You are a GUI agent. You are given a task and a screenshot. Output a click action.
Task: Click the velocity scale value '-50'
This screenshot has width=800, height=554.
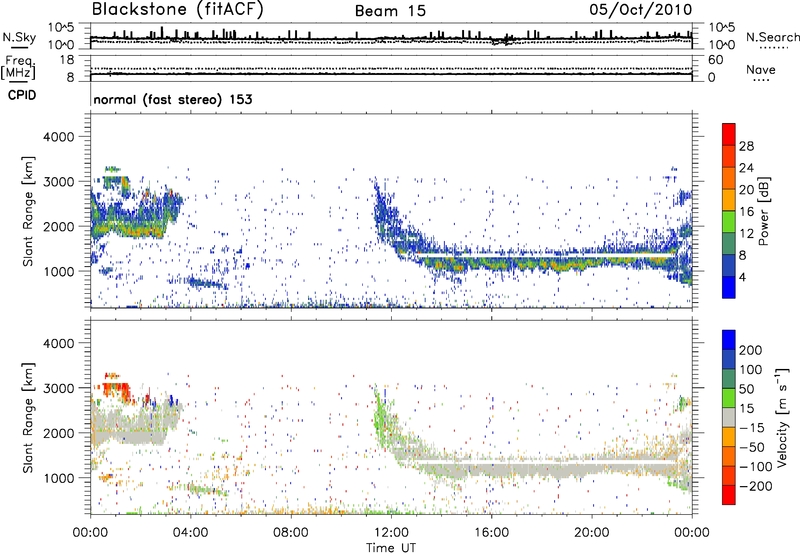click(x=751, y=447)
